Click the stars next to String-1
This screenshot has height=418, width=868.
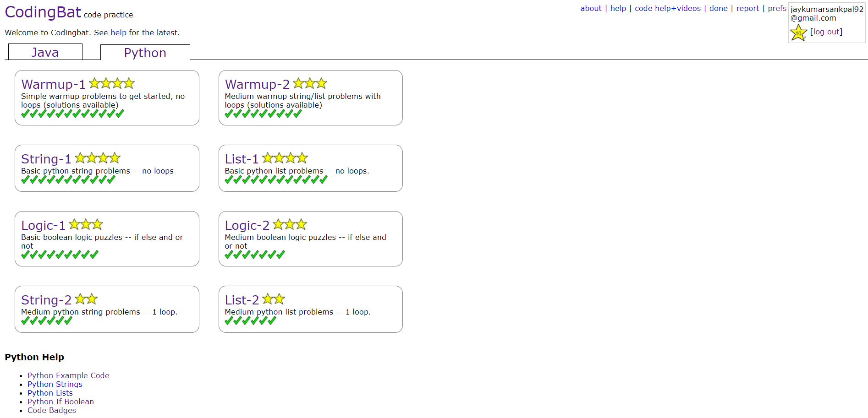pos(98,158)
